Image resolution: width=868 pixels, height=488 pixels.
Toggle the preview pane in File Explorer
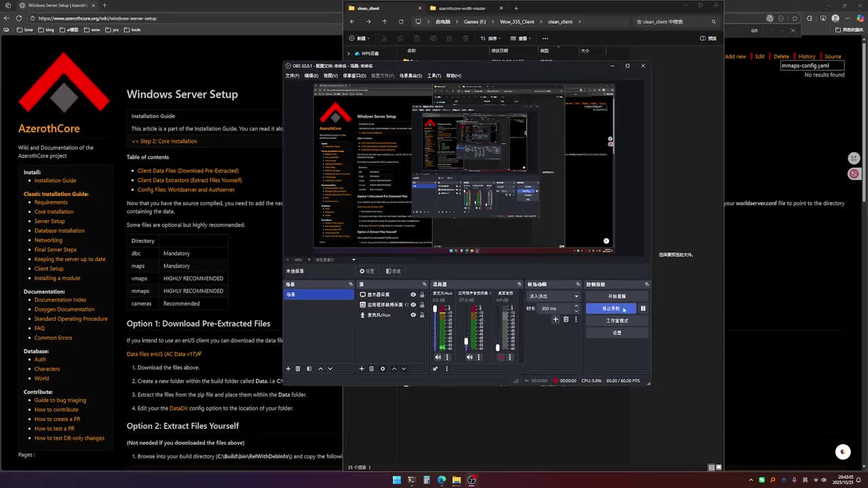(709, 39)
